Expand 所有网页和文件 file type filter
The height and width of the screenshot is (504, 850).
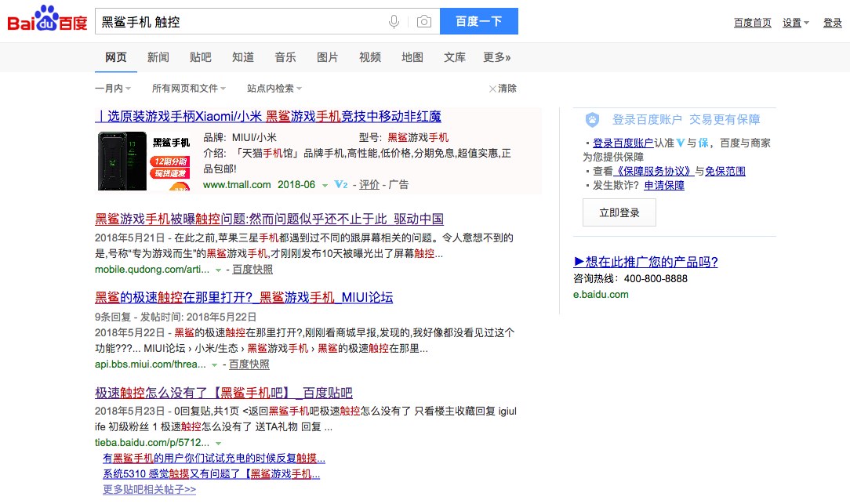pyautogui.click(x=189, y=89)
